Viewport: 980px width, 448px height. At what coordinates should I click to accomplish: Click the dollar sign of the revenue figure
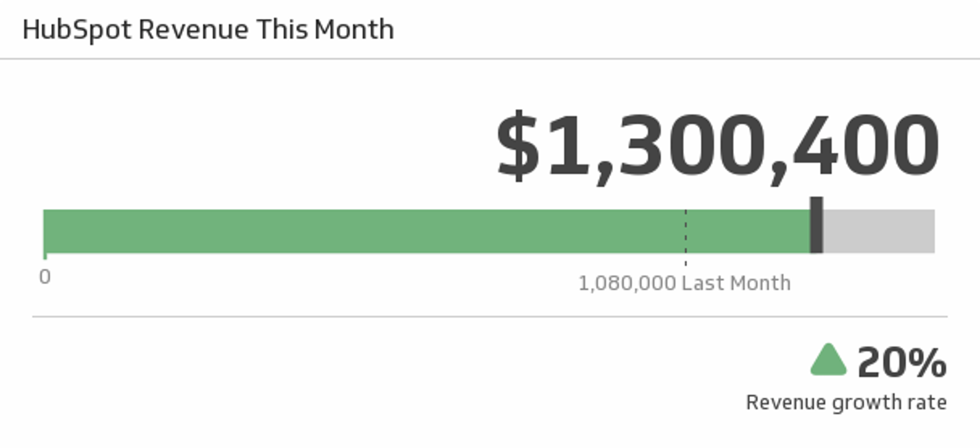point(518,146)
